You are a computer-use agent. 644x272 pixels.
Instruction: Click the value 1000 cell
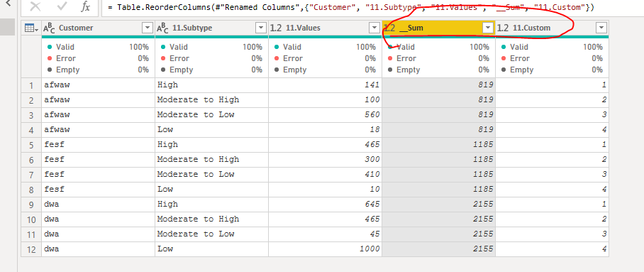325,249
